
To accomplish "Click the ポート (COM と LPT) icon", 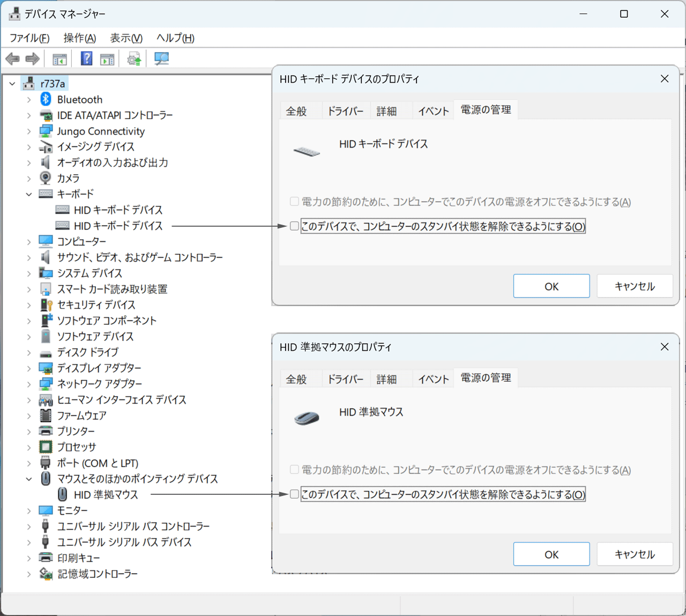I will (46, 463).
